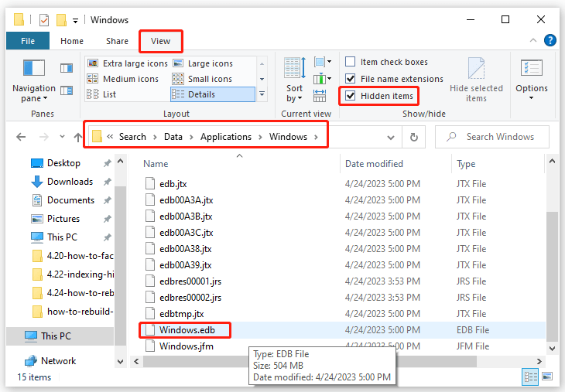Image resolution: width=565 pixels, height=392 pixels.
Task: Open the File tab
Action: 28,41
